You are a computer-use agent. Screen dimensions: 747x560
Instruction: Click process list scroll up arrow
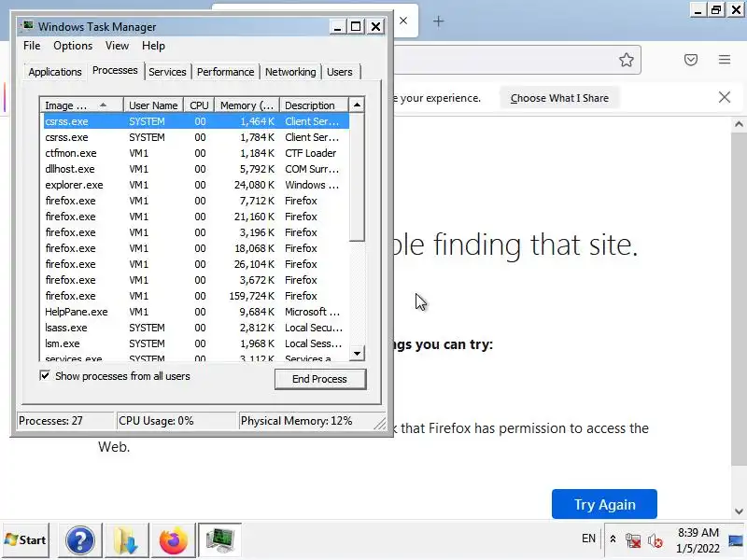point(357,105)
